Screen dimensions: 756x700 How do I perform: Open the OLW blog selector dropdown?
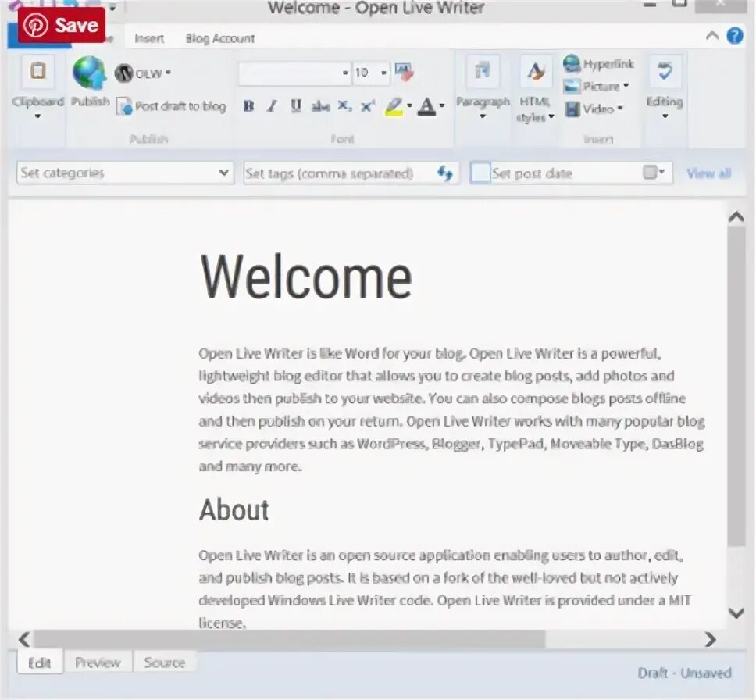tap(143, 73)
